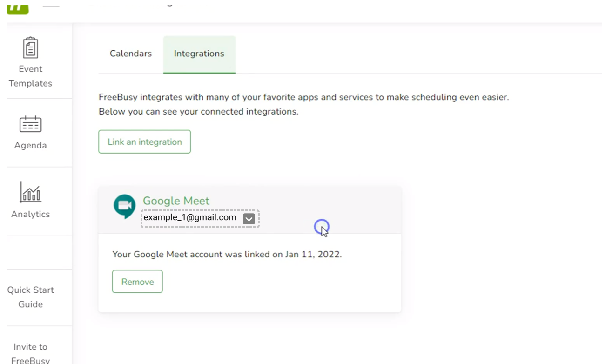Open the Quick Start Guide link
Viewport: 606px width, 364px height.
31,297
